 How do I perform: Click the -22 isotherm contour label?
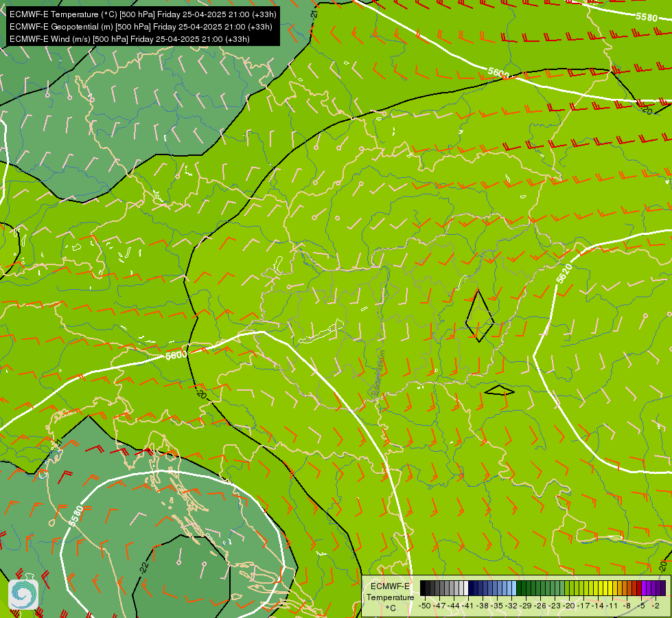(144, 567)
